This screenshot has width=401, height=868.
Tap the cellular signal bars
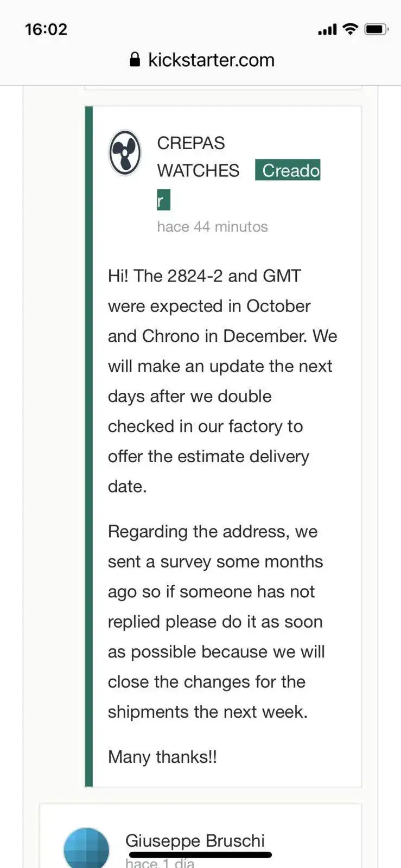point(327,29)
